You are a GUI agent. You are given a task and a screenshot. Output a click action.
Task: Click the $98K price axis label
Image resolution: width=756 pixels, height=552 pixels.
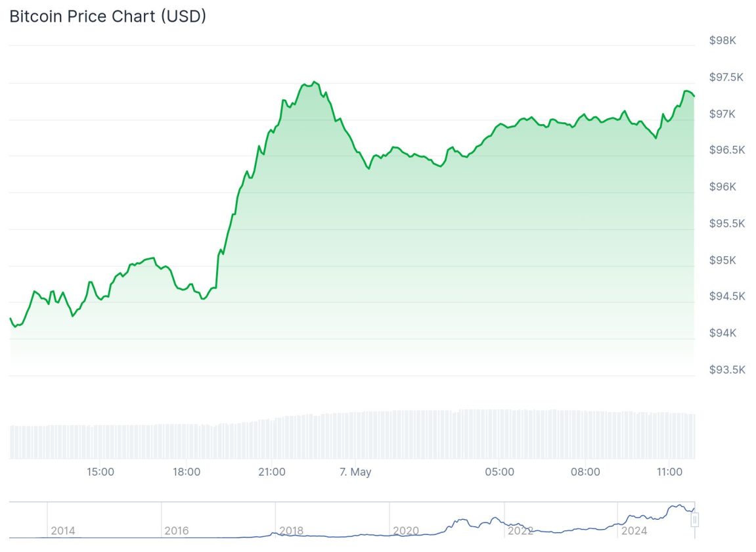[723, 41]
